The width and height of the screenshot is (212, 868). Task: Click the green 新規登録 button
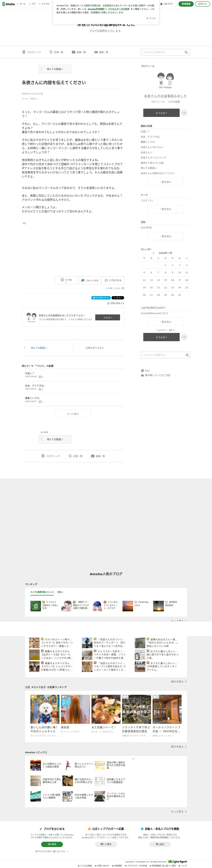186,4
